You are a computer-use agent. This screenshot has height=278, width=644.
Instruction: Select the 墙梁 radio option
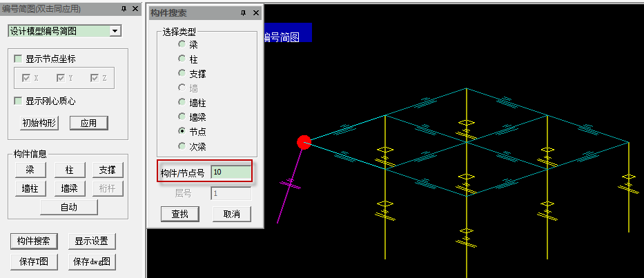[x=182, y=117]
